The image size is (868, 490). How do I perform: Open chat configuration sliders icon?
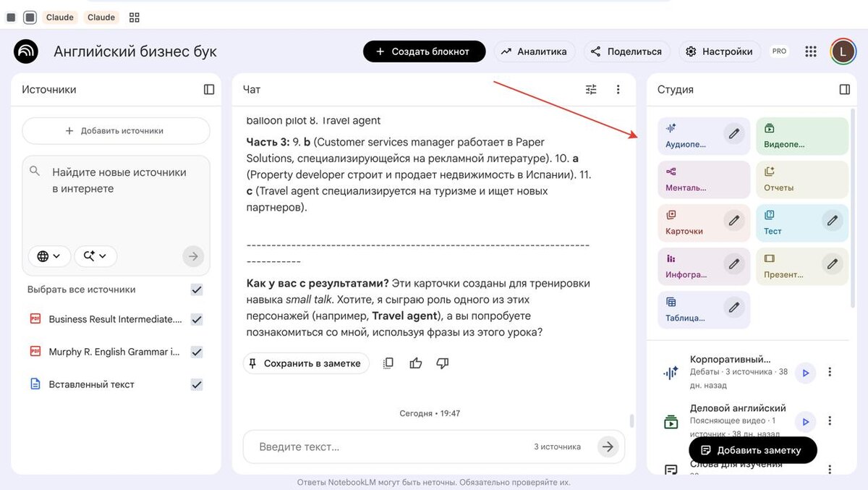tap(592, 89)
